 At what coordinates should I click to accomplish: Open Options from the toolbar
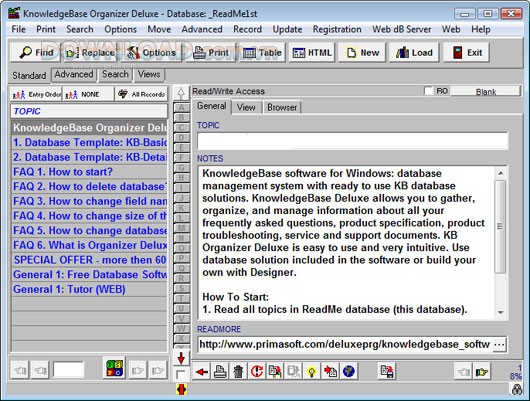coord(151,52)
